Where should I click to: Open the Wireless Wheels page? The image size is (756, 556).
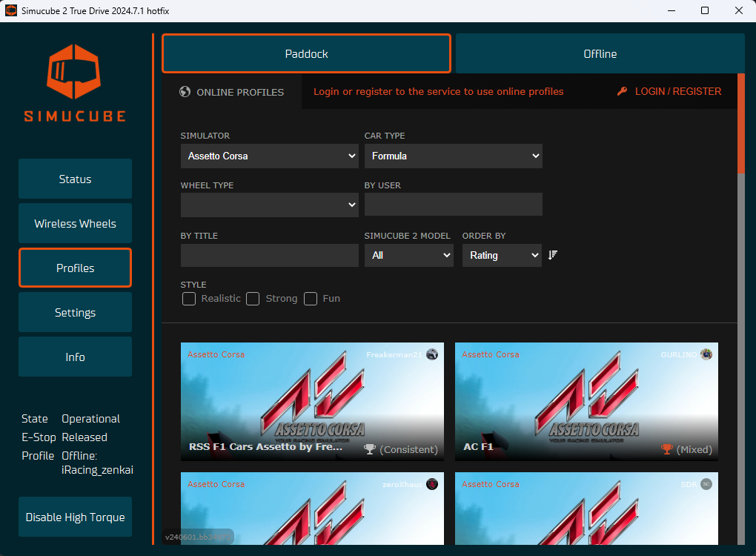(75, 224)
